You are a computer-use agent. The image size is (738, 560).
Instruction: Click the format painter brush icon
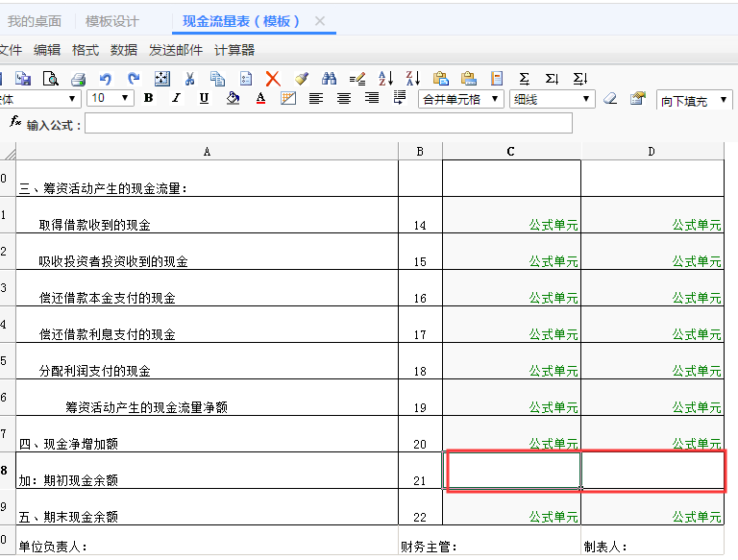coord(301,79)
